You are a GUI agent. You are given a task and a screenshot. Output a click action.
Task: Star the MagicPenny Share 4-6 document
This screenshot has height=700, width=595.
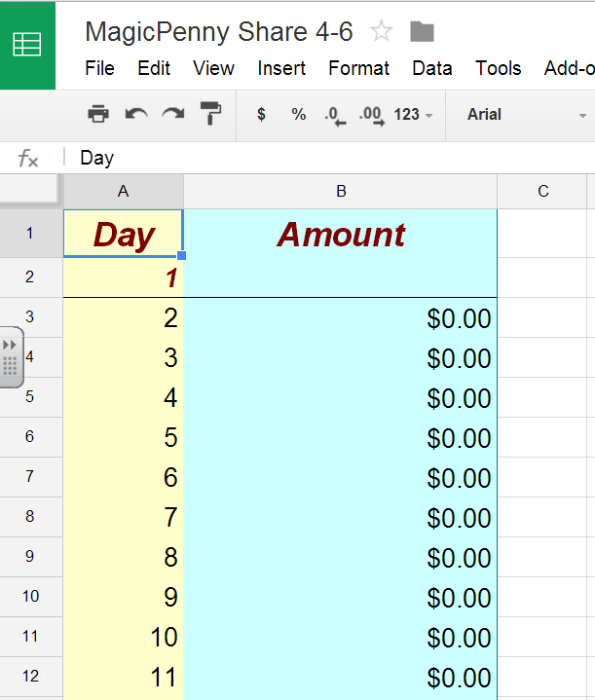click(x=381, y=32)
